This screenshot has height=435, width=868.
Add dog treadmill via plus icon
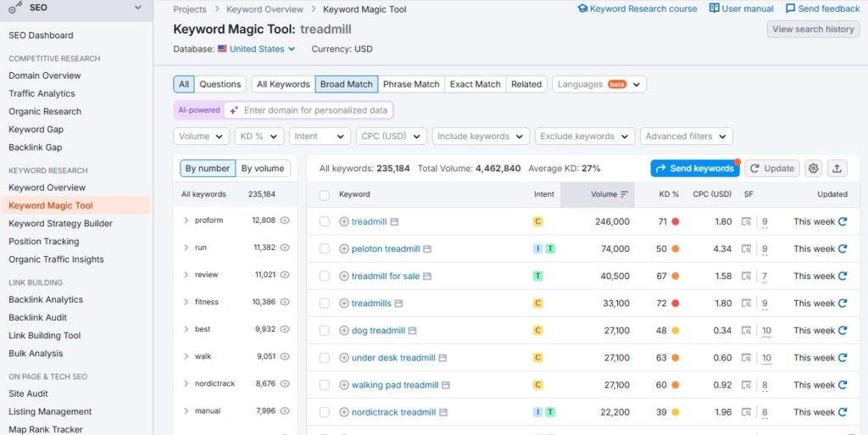click(344, 331)
